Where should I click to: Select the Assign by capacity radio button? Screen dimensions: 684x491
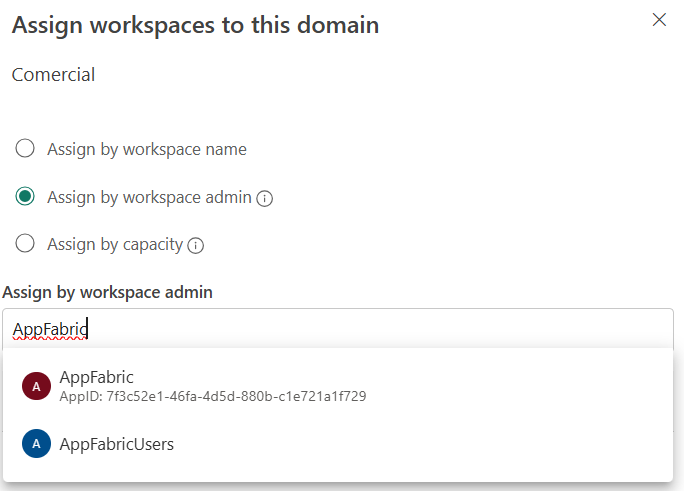tap(26, 244)
